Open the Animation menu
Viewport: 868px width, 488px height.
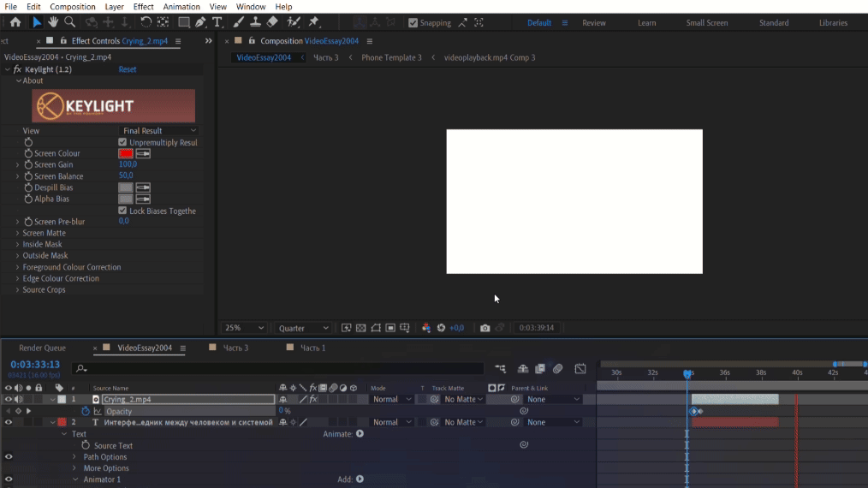tap(181, 7)
